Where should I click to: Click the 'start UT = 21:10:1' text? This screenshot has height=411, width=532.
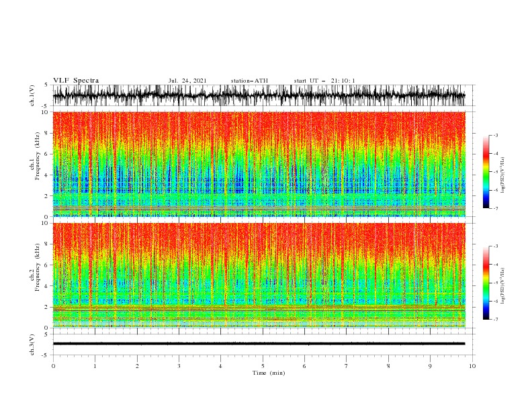point(324,81)
